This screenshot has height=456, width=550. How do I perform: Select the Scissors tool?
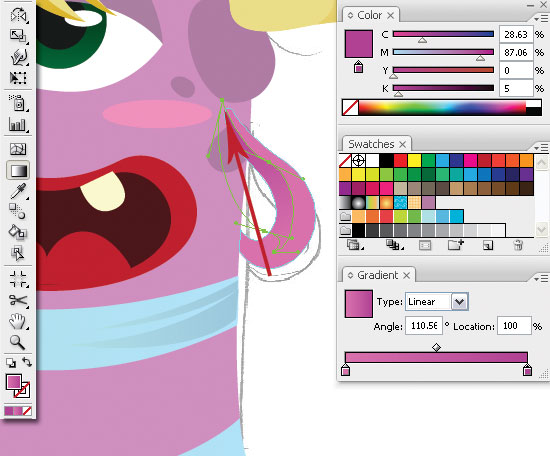18,301
